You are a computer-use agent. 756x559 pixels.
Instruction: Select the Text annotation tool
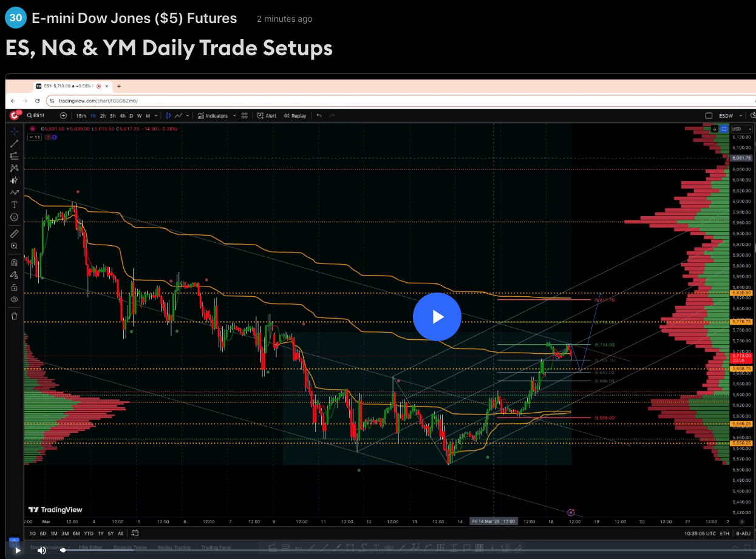(15, 205)
